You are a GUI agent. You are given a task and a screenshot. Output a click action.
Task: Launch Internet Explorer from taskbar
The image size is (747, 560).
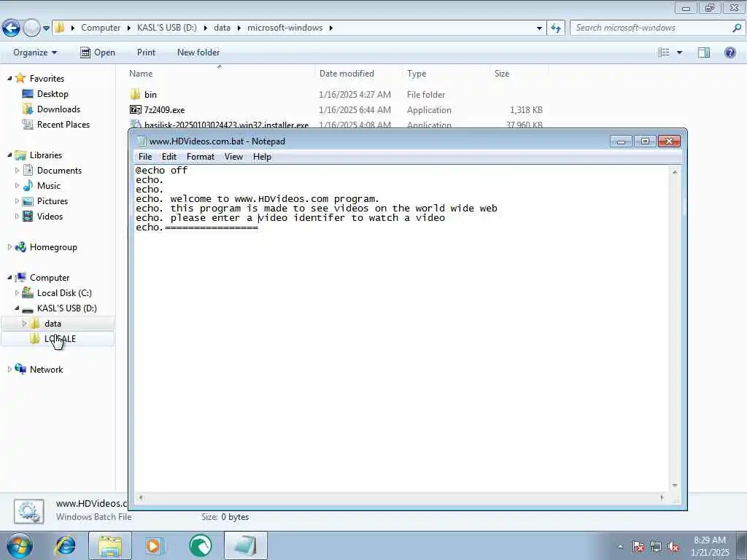[x=65, y=545]
